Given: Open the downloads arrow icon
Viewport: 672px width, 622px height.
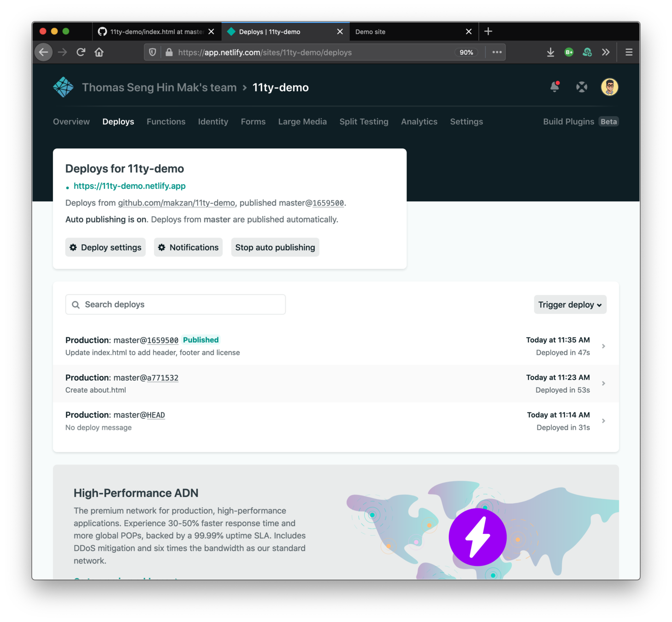Looking at the screenshot, I should (550, 52).
